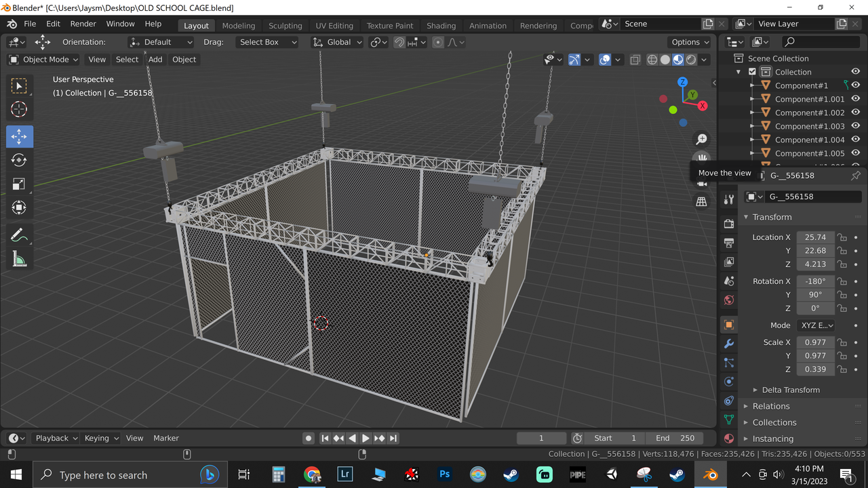Screen dimensions: 868x488
Task: Open the Render properties camera icon
Action: pyautogui.click(x=728, y=224)
